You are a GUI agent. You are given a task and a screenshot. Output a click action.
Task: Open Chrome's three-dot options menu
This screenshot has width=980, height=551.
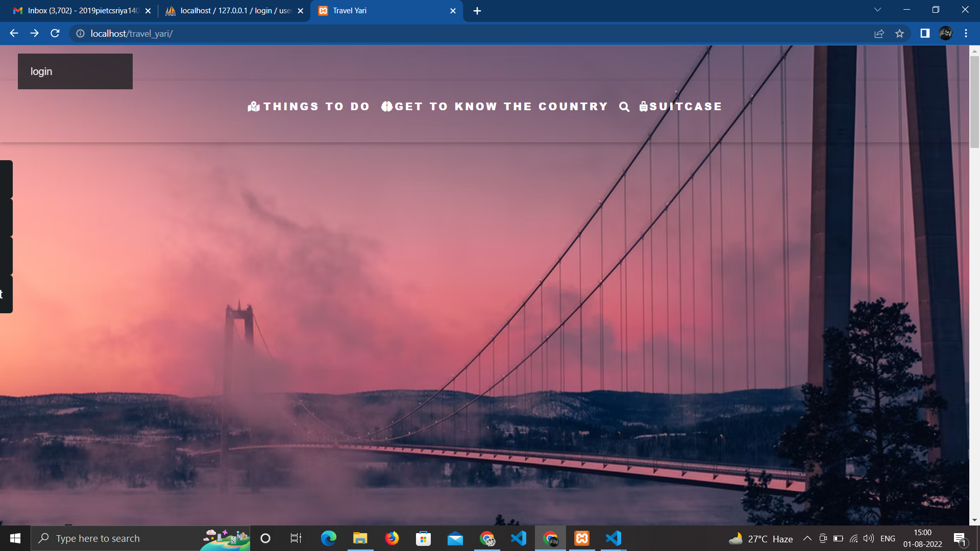[965, 34]
